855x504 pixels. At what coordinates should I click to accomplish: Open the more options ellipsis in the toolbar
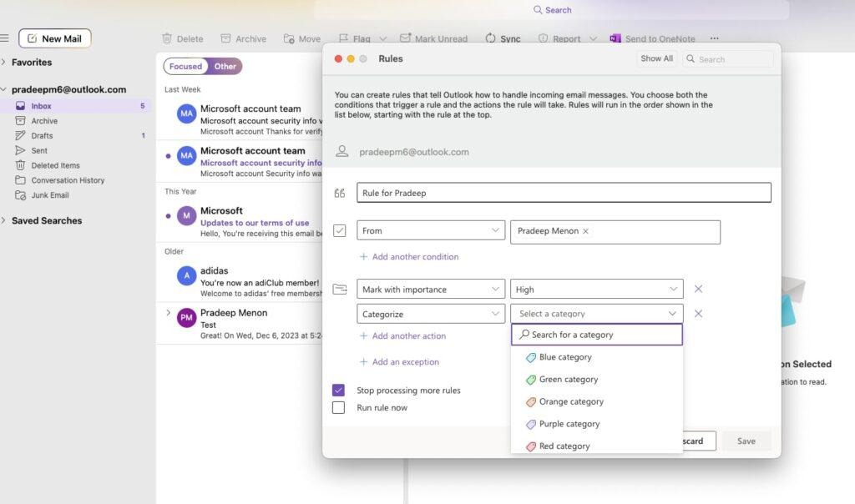[x=715, y=38]
